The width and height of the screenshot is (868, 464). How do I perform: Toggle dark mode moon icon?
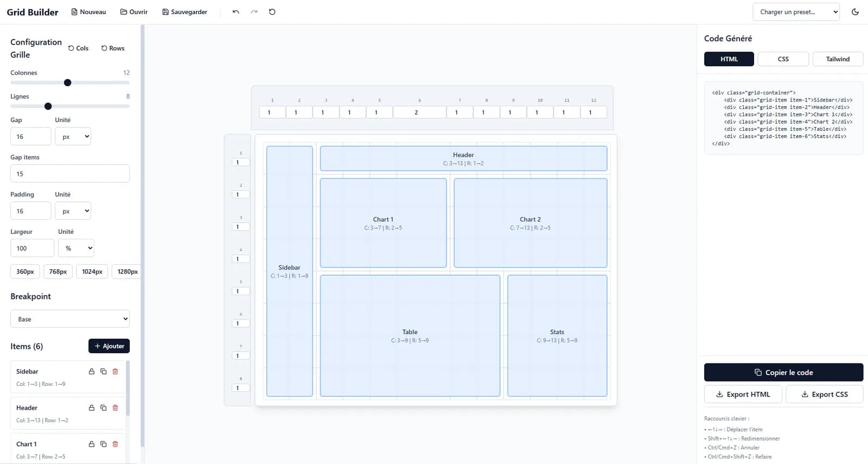click(856, 12)
